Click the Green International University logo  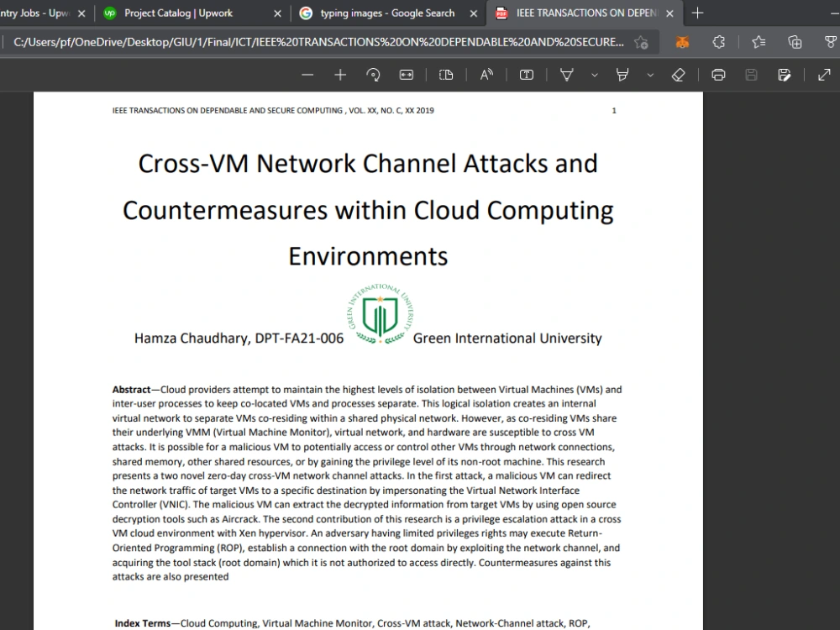click(x=381, y=314)
